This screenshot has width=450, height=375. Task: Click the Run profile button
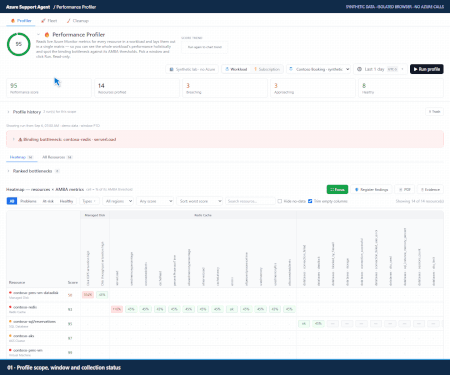427,69
